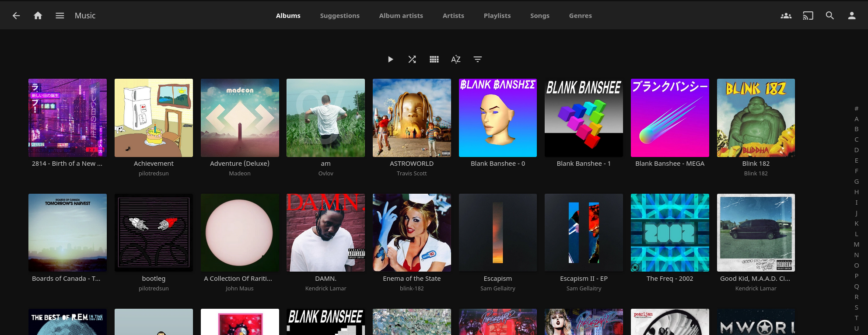Open the hamburger menu icon
This screenshot has width=868, height=335.
pos(60,16)
